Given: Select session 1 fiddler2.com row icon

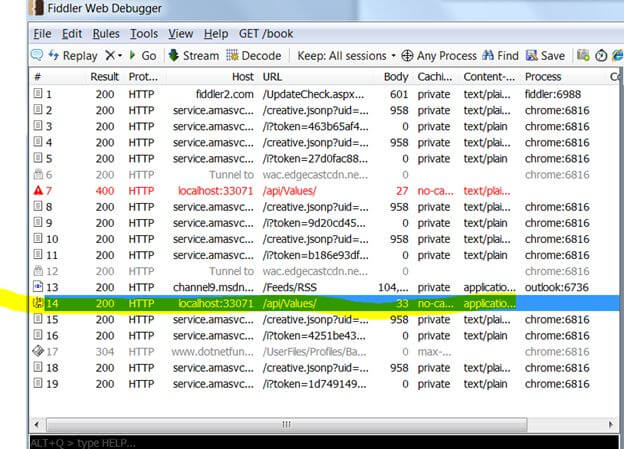Looking at the screenshot, I should coord(38,94).
